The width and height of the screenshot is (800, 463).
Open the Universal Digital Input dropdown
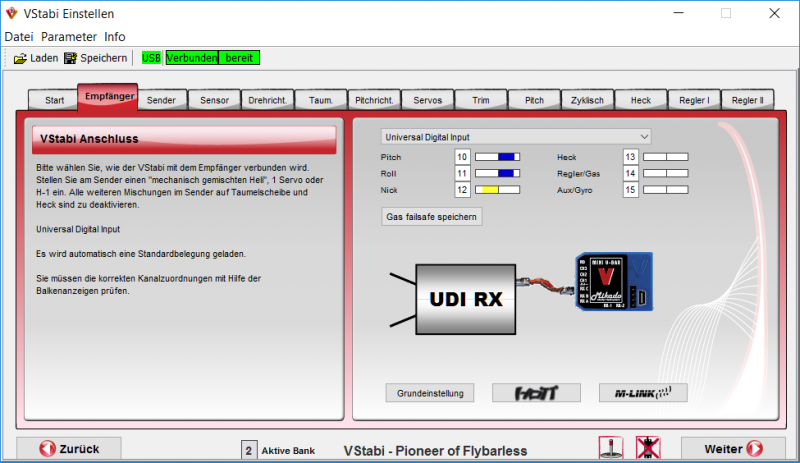click(516, 136)
